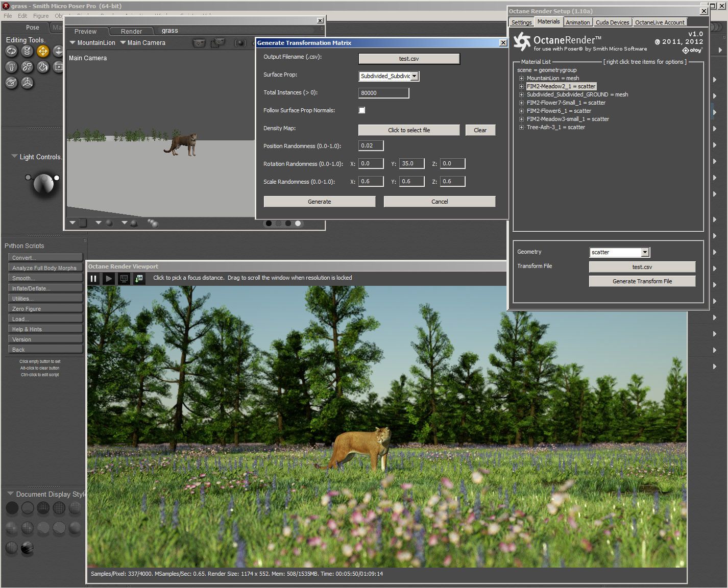Click the light globe in Light Controls

click(x=43, y=184)
